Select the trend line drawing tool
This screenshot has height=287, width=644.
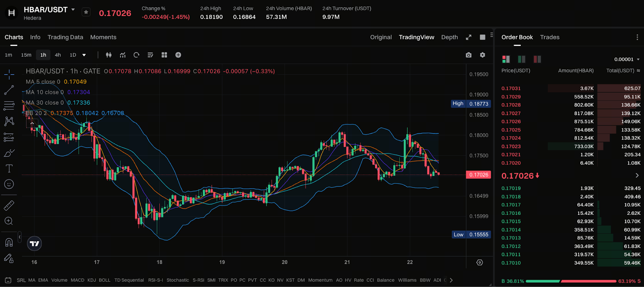click(x=9, y=90)
